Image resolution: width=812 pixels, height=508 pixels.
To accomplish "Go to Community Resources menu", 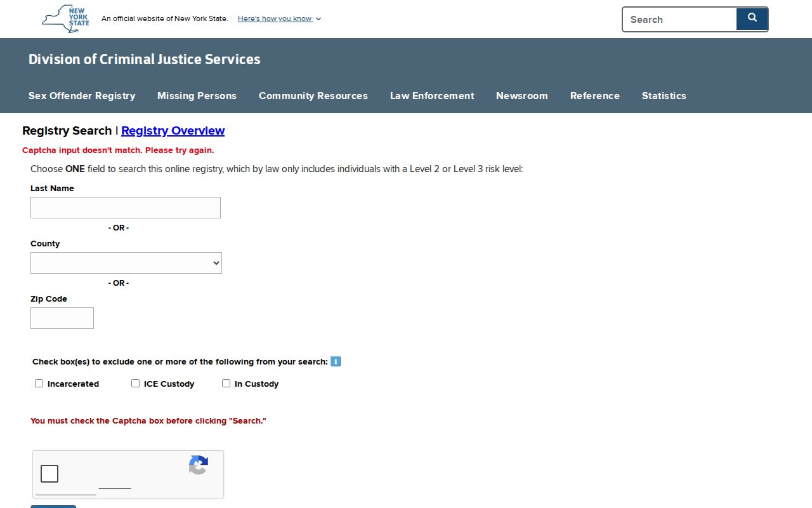I will tap(313, 96).
